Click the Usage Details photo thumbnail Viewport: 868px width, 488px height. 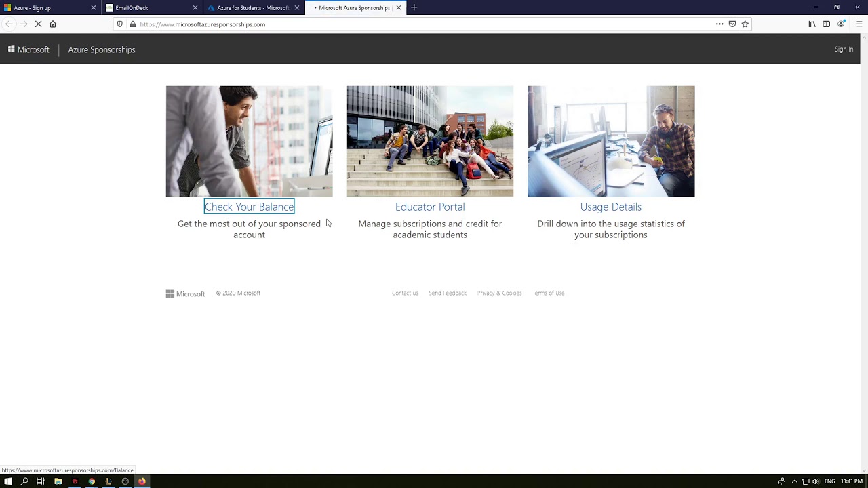[x=611, y=141]
